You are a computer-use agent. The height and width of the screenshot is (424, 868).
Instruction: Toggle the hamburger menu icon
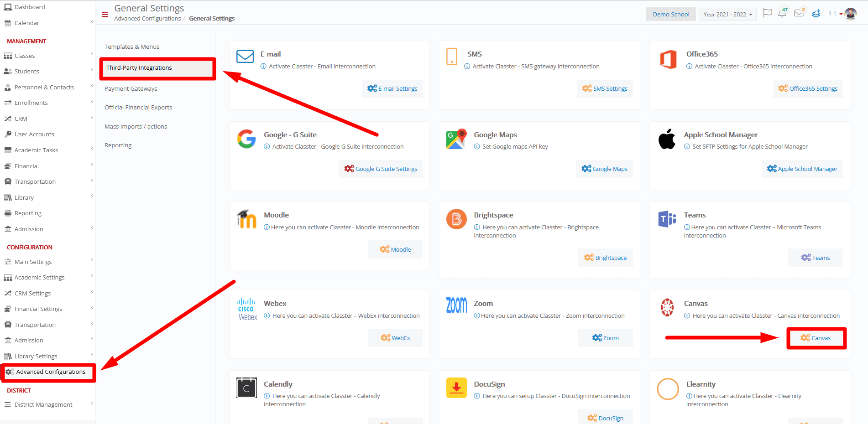pos(105,15)
